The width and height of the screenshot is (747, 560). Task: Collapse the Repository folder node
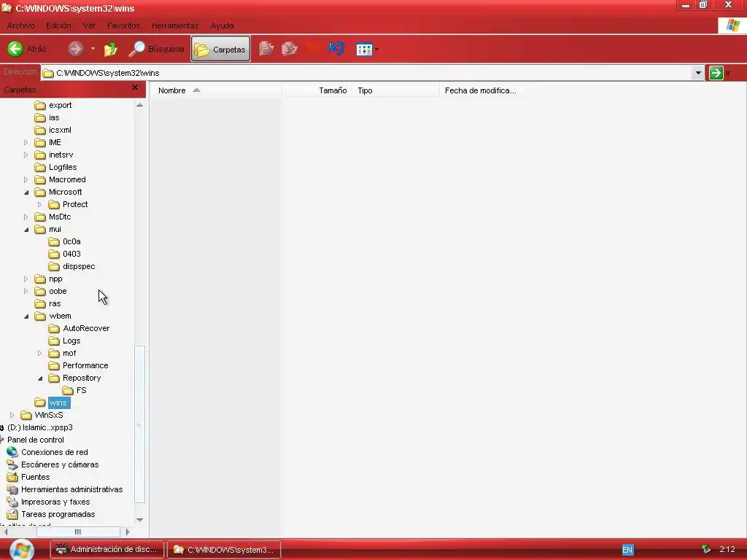(40, 378)
